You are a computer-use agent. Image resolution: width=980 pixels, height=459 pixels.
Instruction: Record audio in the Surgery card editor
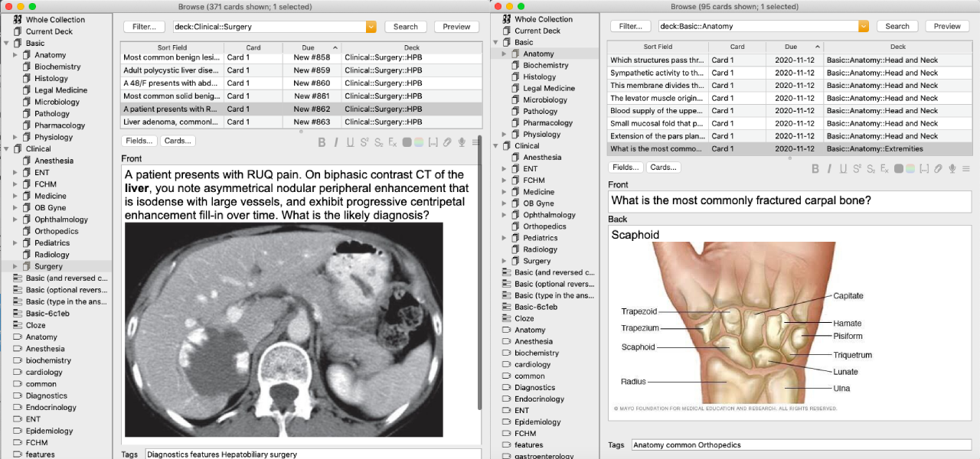click(461, 142)
